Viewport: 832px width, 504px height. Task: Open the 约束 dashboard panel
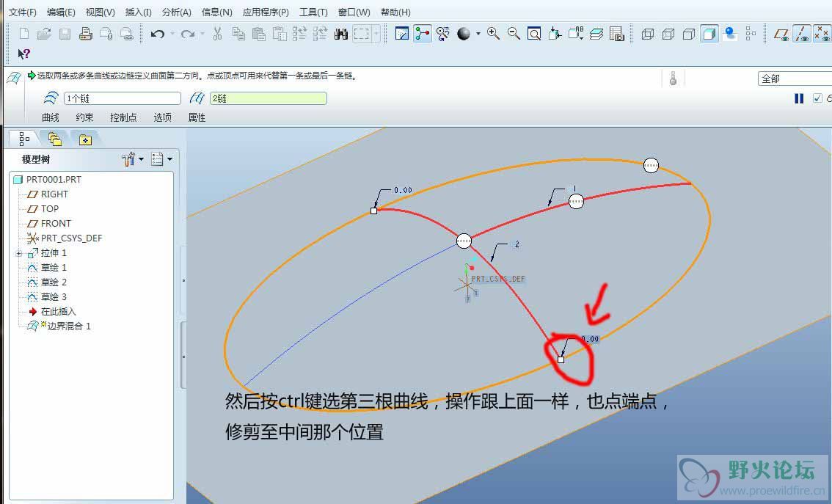coord(84,117)
